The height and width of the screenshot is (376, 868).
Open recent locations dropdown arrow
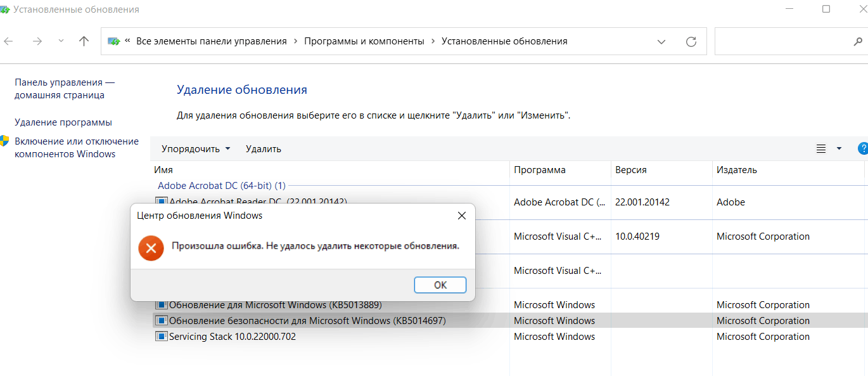tap(61, 41)
